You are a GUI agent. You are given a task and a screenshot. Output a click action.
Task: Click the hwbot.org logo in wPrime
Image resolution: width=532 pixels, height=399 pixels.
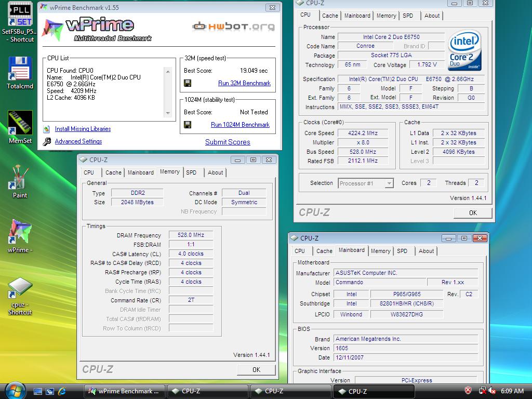coord(233,26)
